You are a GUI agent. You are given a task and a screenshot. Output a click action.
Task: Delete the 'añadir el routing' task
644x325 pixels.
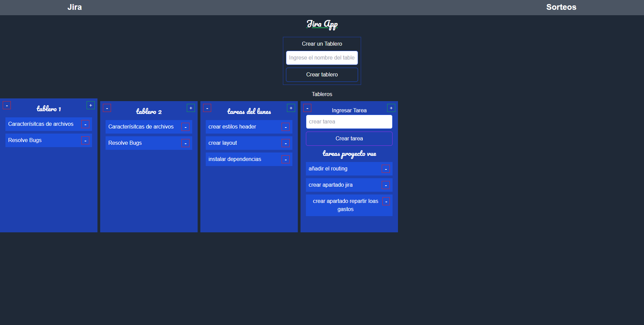coord(386,169)
